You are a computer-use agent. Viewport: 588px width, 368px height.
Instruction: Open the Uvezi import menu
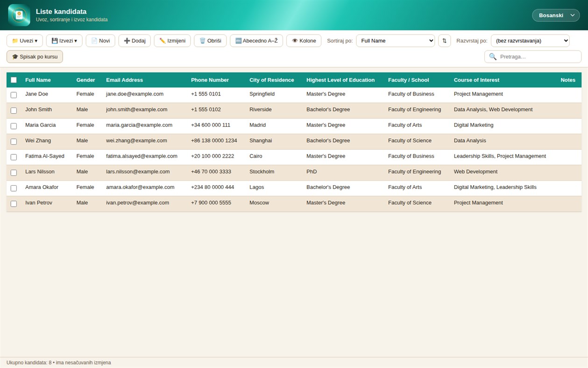25,41
